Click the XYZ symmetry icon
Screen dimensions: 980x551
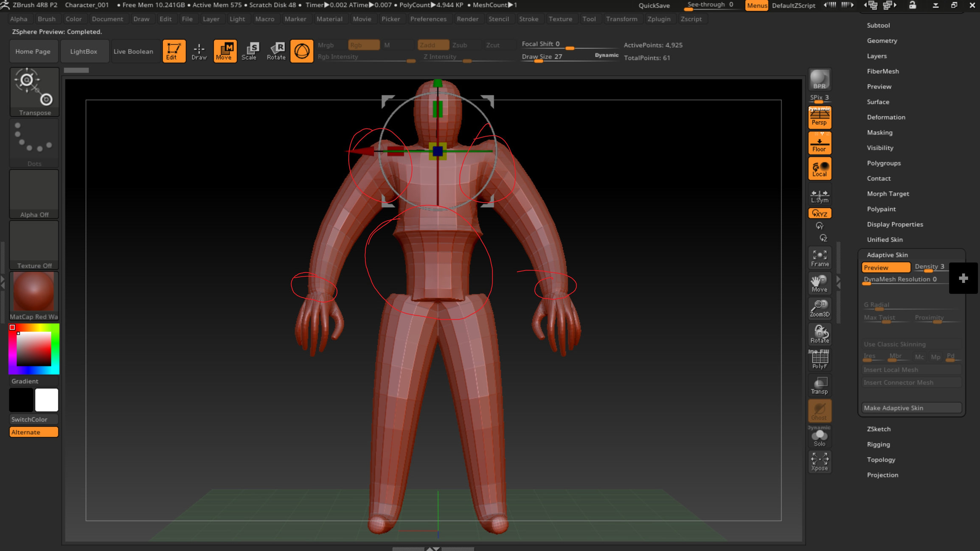pos(820,213)
